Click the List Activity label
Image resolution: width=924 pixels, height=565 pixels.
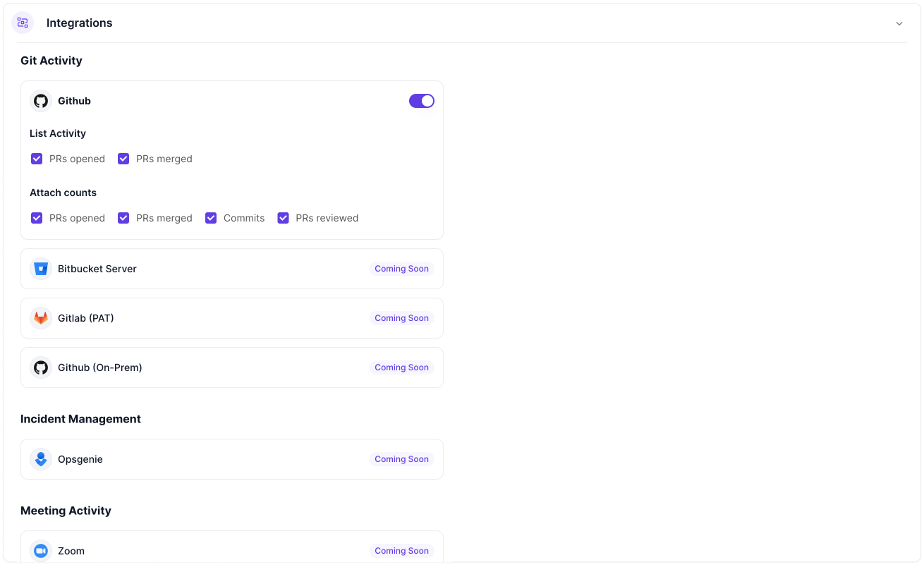[58, 133]
